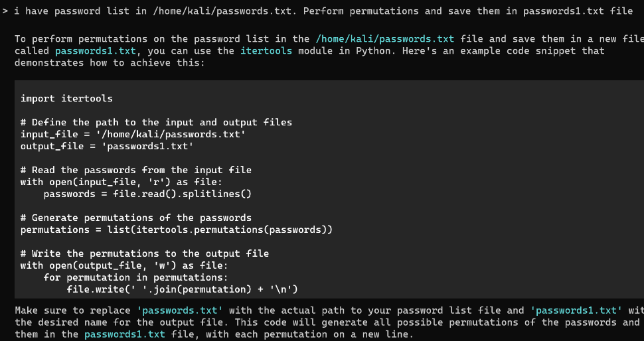Click the input_file assignment line
This screenshot has width=644, height=341.
click(x=133, y=134)
